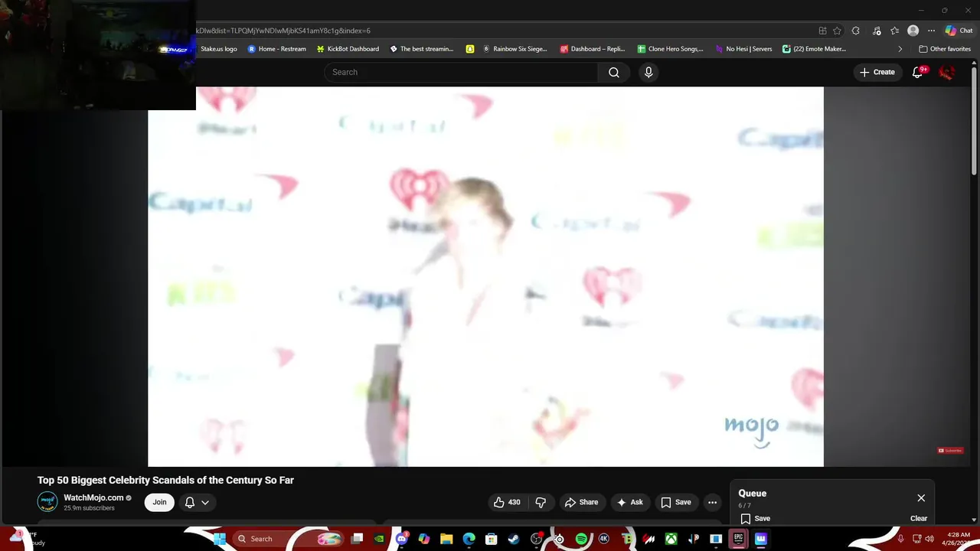Open more actions three-dot menu under video
The width and height of the screenshot is (980, 551).
(712, 502)
